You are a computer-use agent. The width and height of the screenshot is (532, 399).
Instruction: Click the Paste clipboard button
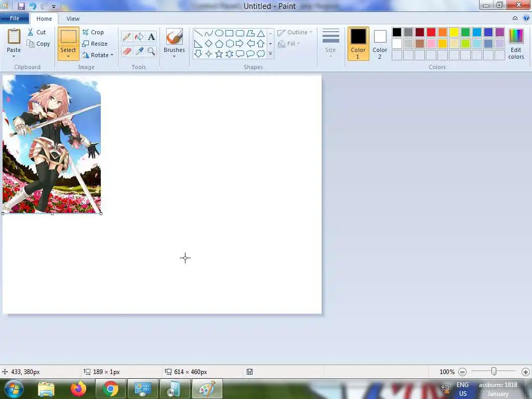(14, 37)
